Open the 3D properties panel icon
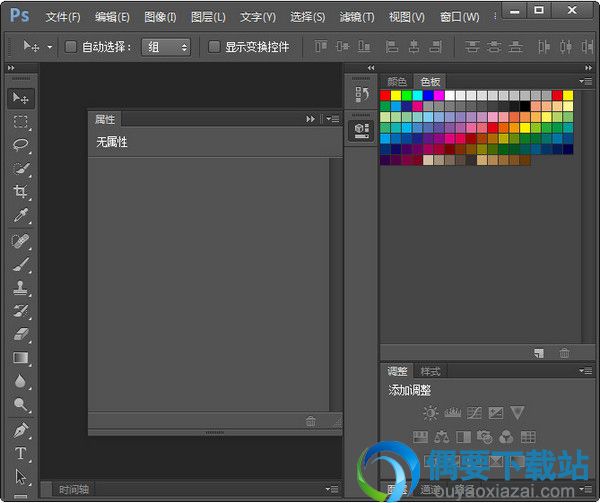600x503 pixels. coord(362,130)
